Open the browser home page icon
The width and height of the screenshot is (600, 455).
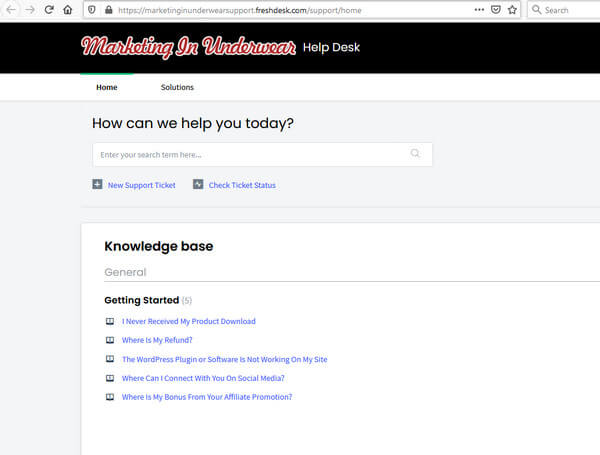[68, 10]
